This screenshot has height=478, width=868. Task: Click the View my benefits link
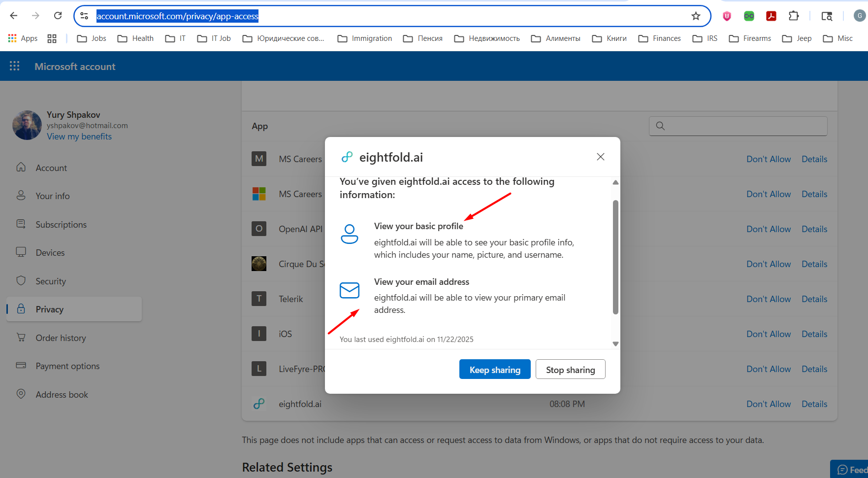(x=79, y=137)
